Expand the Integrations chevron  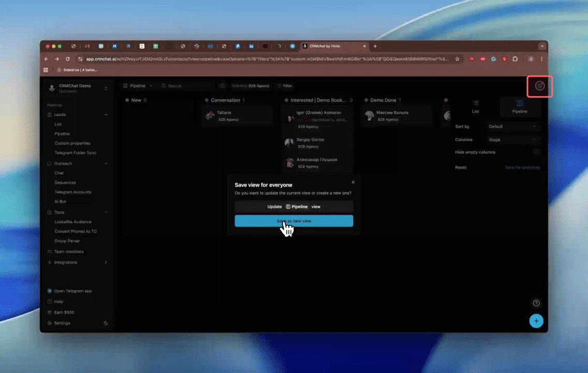coord(106,262)
